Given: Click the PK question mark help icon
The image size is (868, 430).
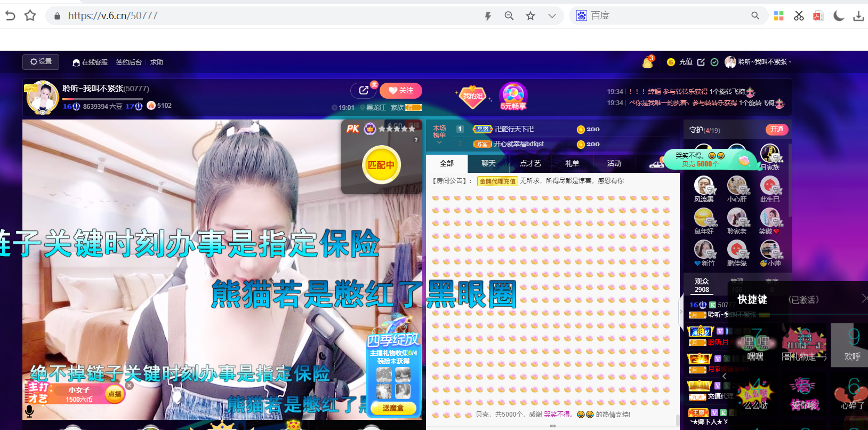Looking at the screenshot, I should click(416, 140).
